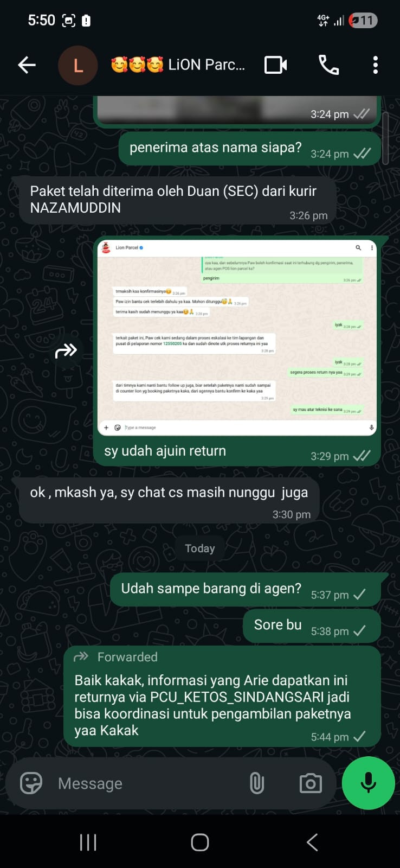The image size is (400, 868).
Task: Start a video call with LiON Parcel
Action: click(x=276, y=65)
